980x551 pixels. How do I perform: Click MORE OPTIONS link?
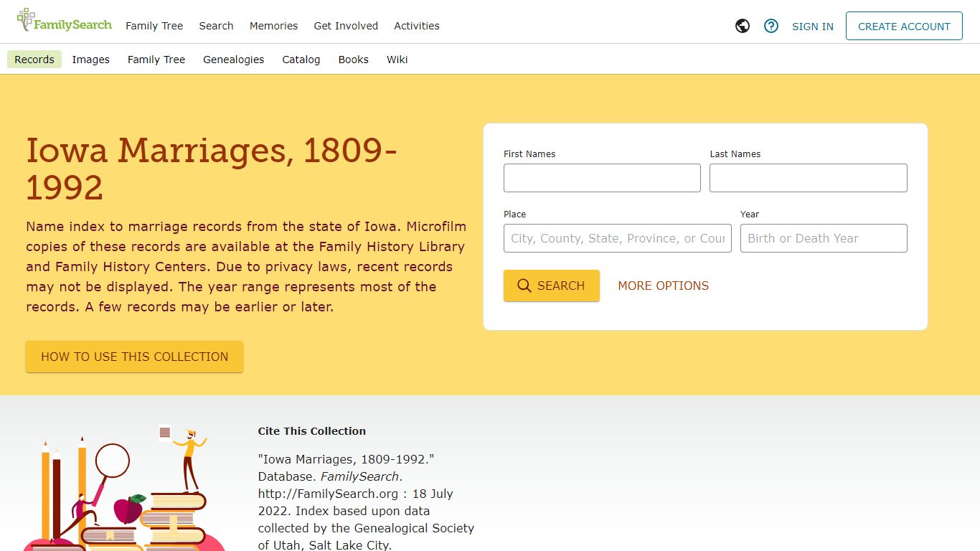(664, 286)
